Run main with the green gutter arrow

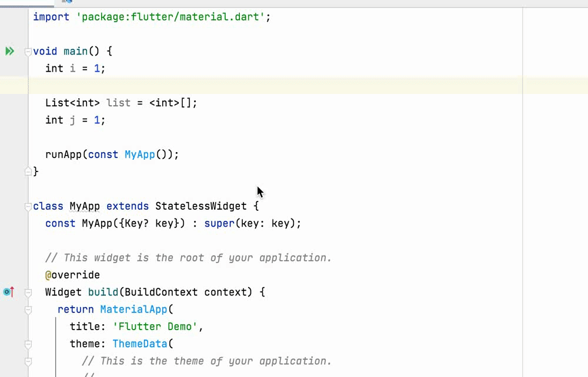point(10,51)
